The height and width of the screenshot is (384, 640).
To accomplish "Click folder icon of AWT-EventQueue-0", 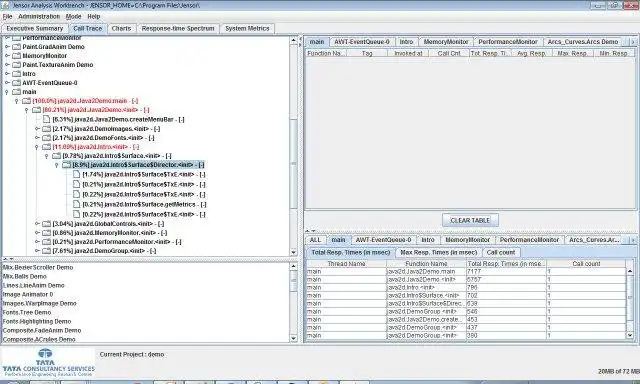I will (x=16, y=82).
